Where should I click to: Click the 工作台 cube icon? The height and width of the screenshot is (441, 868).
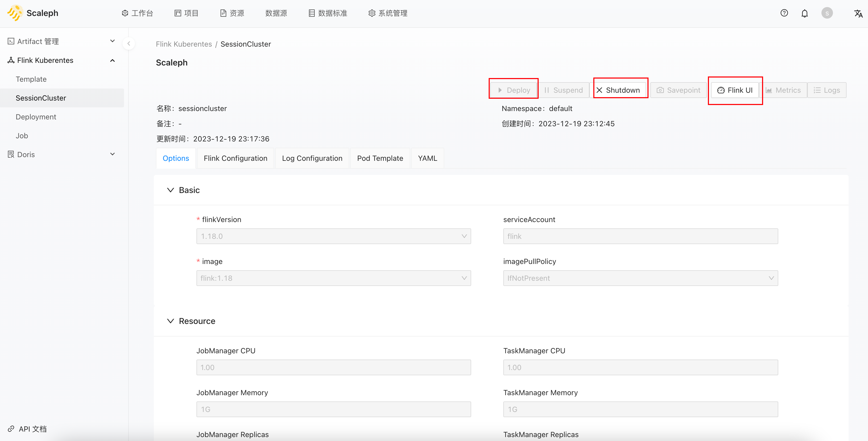click(125, 13)
